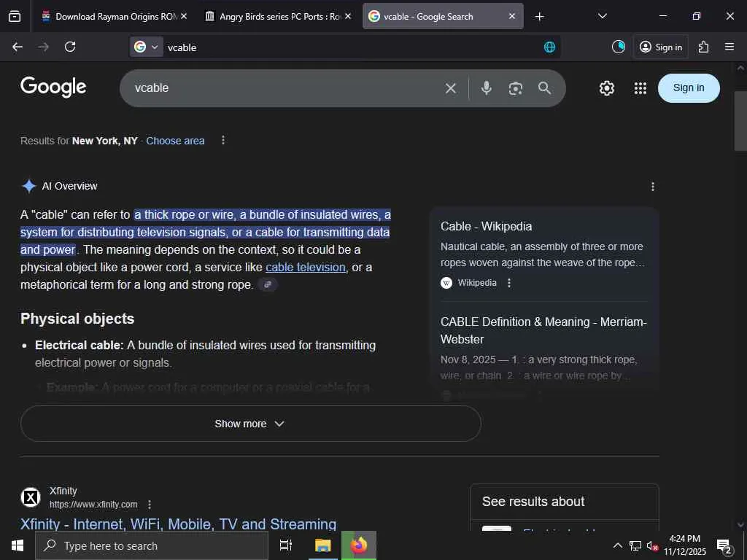Close the Rayman Origins tab
Image resolution: width=747 pixels, height=560 pixels.
tap(184, 16)
